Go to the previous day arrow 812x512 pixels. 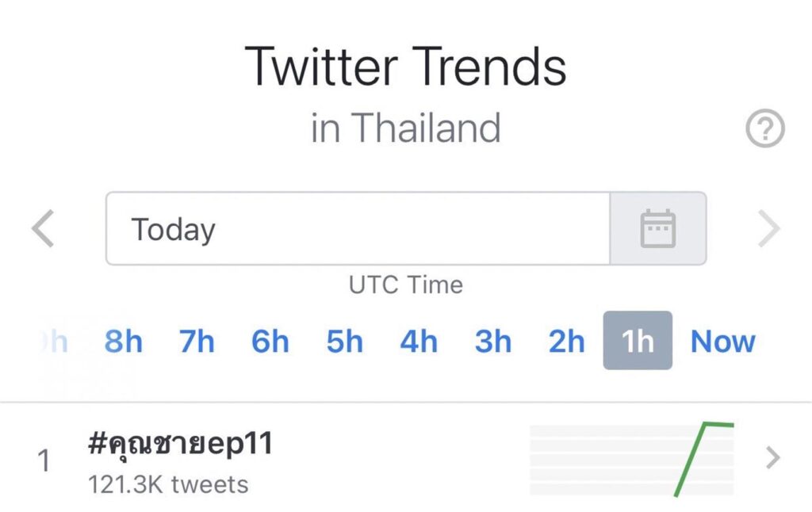[x=44, y=229]
